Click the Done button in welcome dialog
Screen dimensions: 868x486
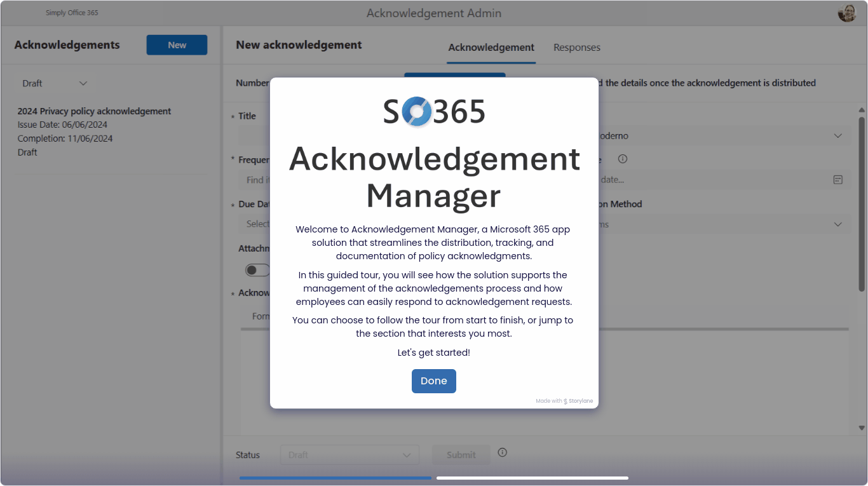point(434,381)
